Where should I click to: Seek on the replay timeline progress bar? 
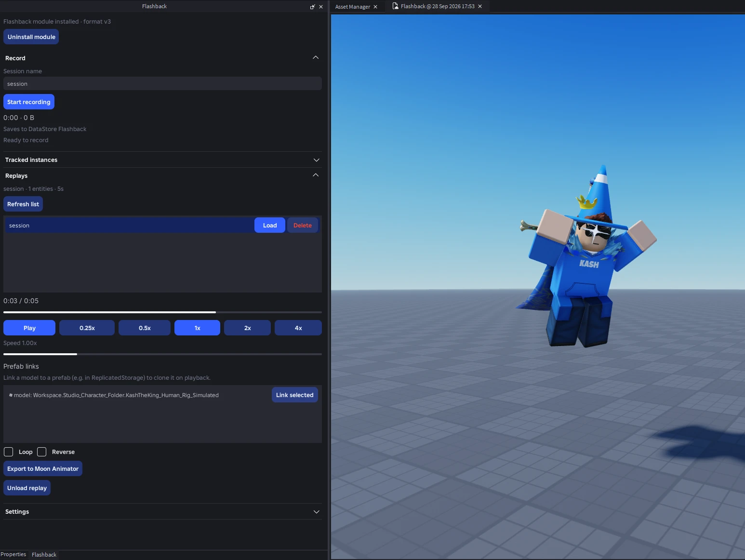(162, 312)
